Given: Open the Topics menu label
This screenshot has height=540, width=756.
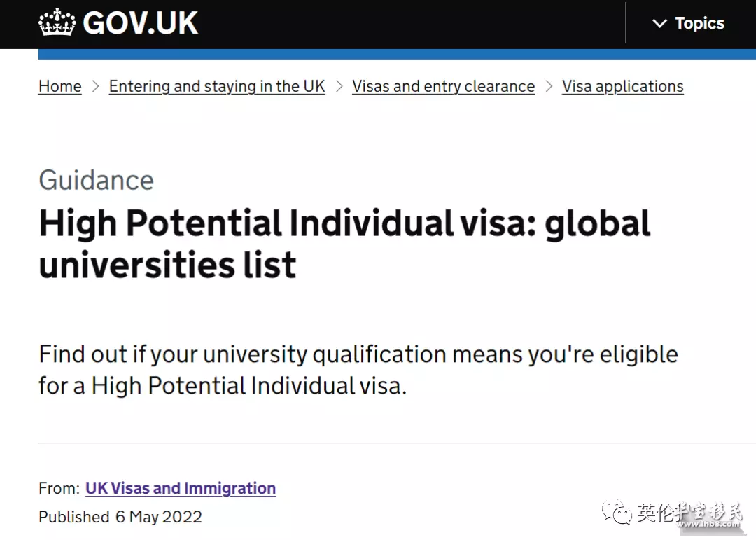Looking at the screenshot, I should [x=699, y=24].
